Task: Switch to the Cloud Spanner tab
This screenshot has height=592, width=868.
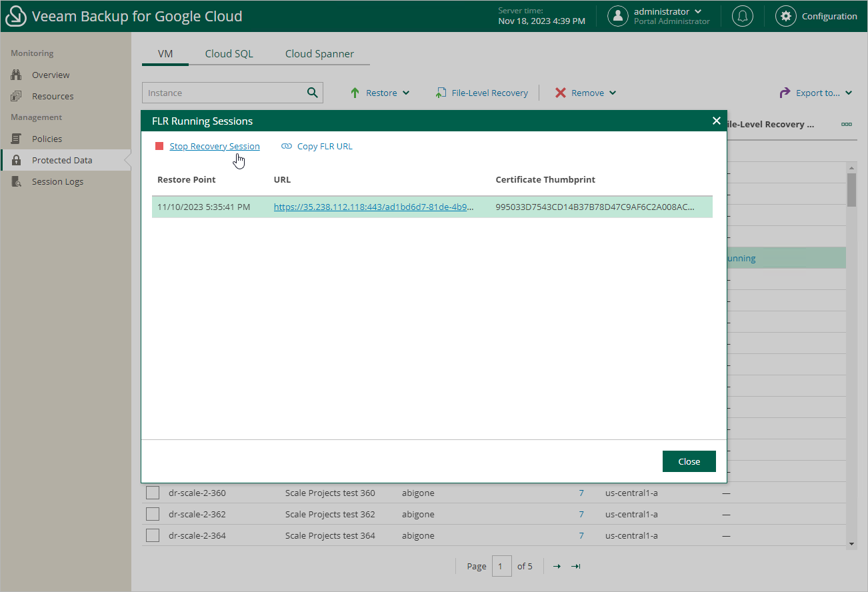Action: click(319, 54)
